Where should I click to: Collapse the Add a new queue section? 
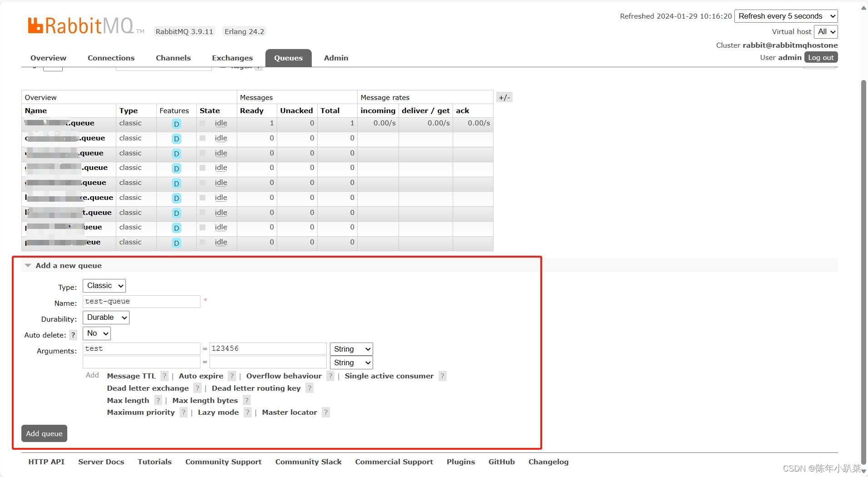64,266
